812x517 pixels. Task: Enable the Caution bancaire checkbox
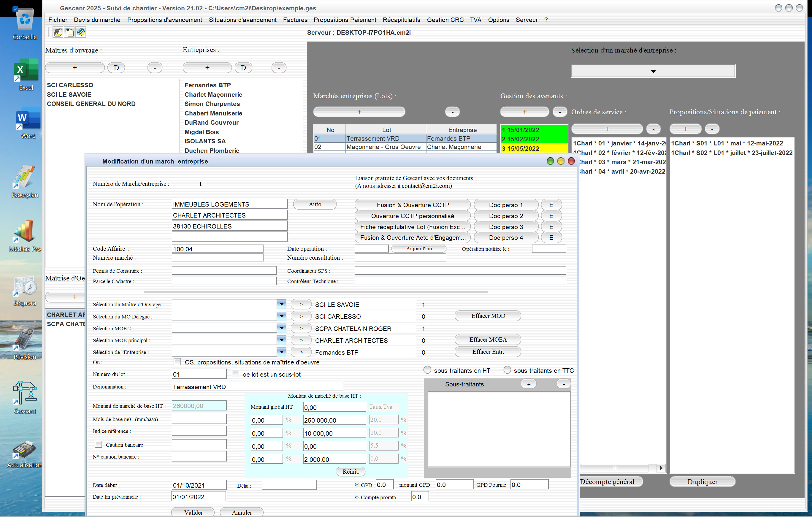99,444
